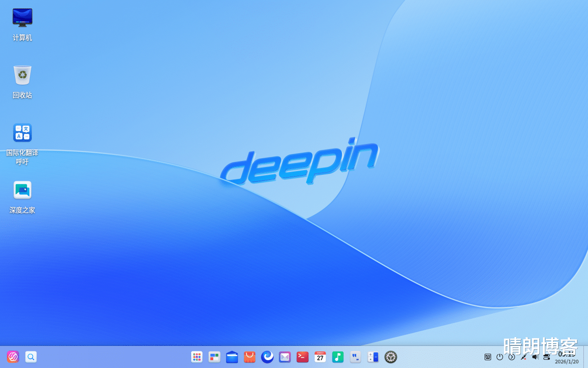588x368 pixels.
Task: Launch the green music player in the dock
Action: pyautogui.click(x=338, y=356)
